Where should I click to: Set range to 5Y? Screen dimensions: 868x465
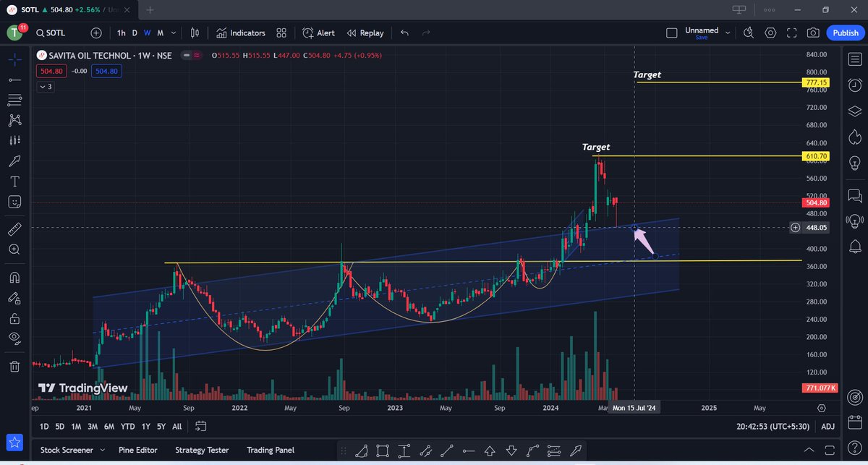161,427
